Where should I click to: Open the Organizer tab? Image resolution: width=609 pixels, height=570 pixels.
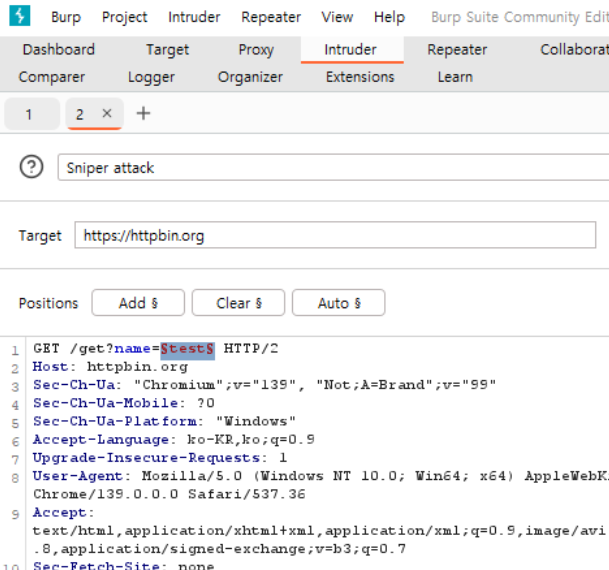coord(250,77)
